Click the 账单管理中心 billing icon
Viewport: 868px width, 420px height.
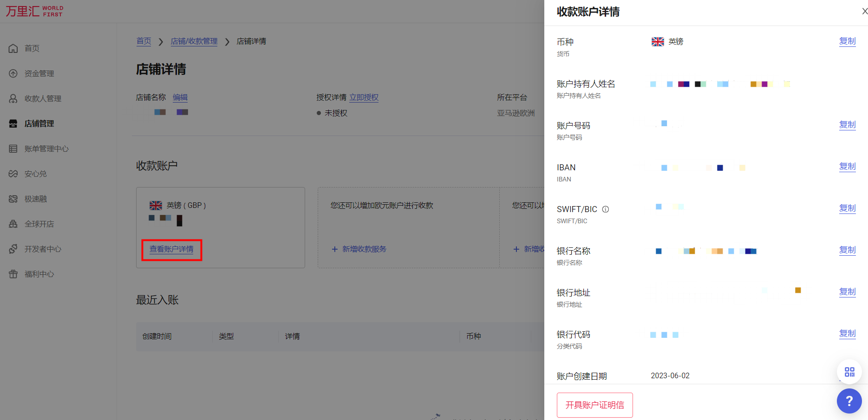13,148
